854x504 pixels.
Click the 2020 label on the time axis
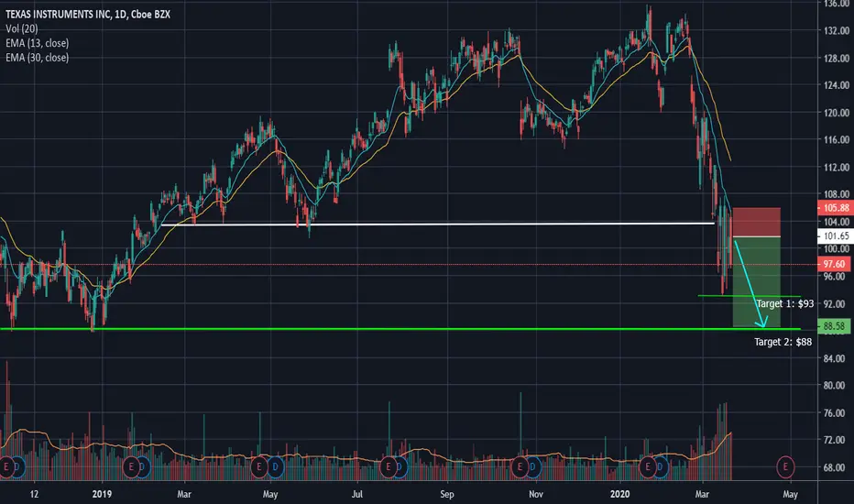point(619,494)
